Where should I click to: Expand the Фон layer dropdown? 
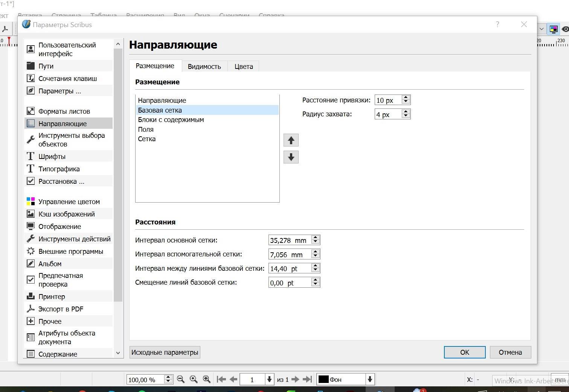[x=370, y=380]
